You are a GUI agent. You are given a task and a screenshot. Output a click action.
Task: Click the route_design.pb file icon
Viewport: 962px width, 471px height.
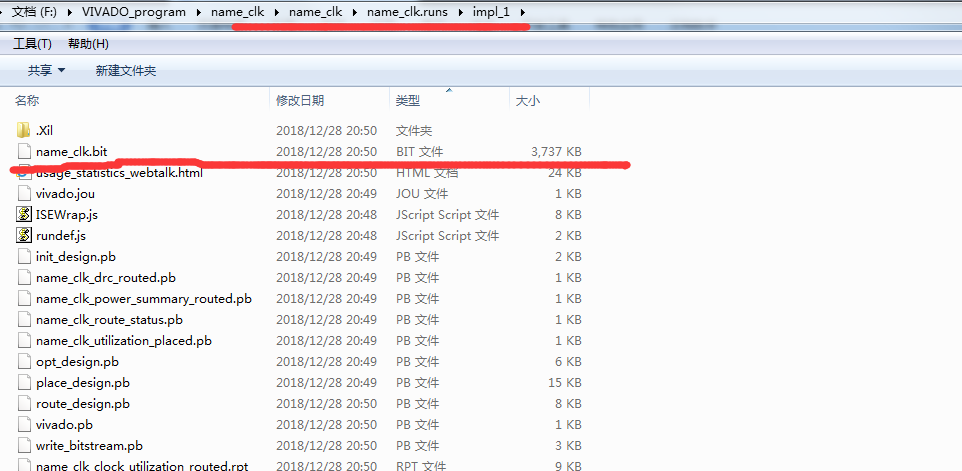pos(24,403)
